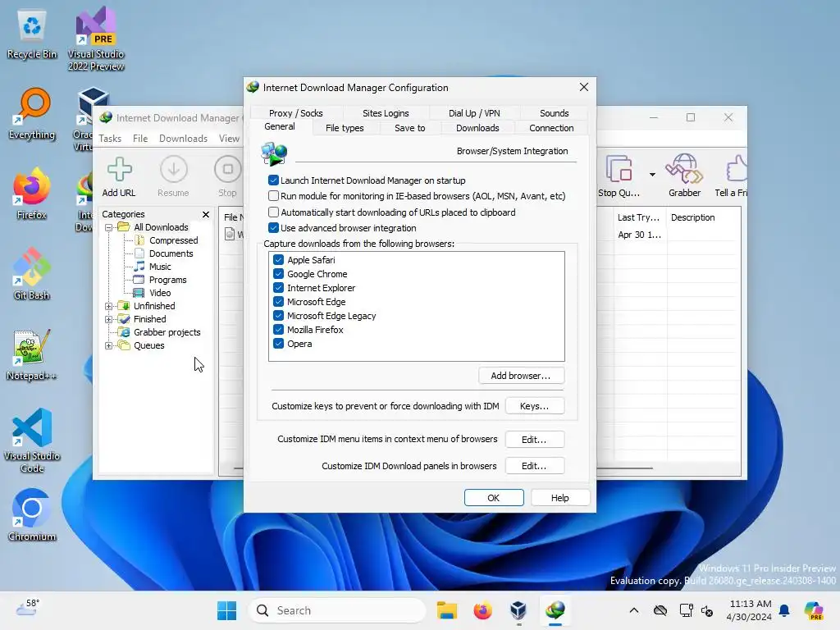Open File Explorer from the taskbar

446,610
